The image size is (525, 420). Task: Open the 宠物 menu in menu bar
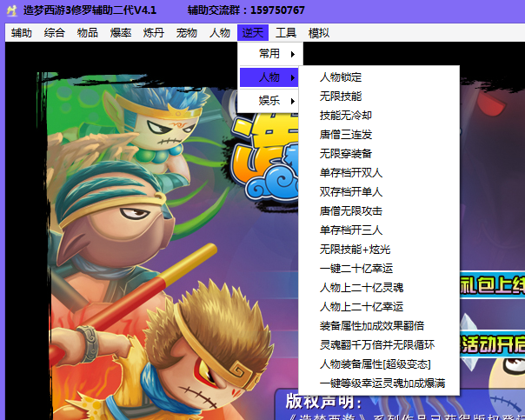click(187, 33)
